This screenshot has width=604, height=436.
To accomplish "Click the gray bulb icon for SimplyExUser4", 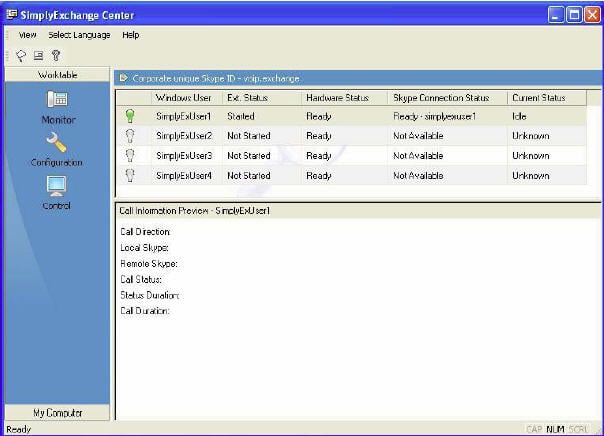I will pos(129,175).
